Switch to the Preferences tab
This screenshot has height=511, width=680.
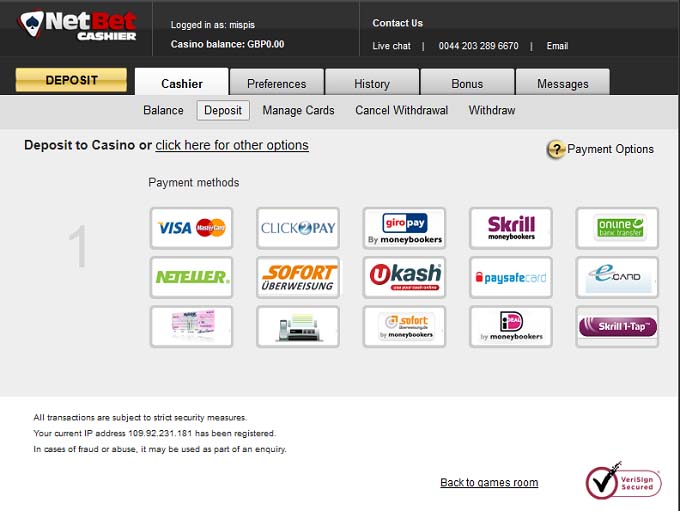click(x=276, y=84)
